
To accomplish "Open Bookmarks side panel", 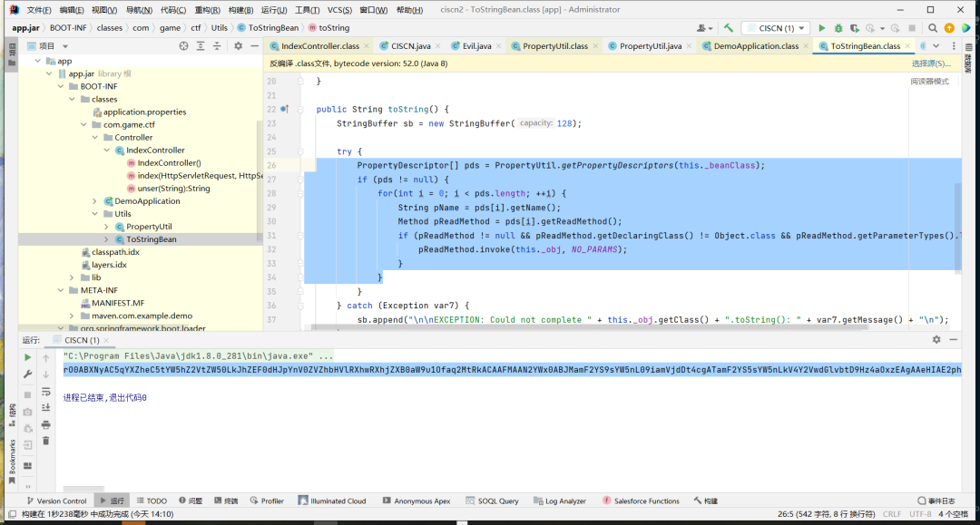I will coord(12,462).
